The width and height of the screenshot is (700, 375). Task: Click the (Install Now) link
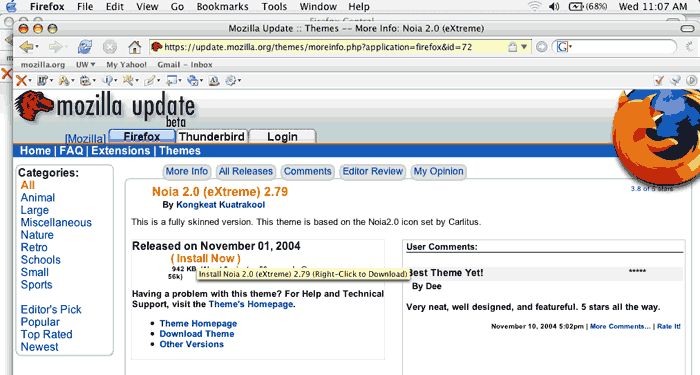(205, 258)
